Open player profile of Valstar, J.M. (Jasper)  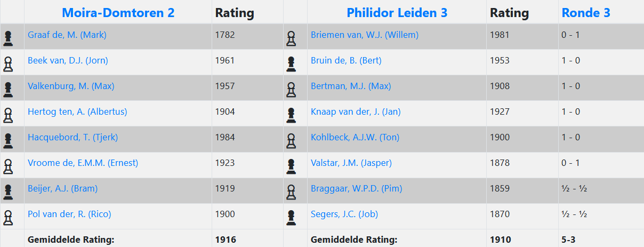pos(351,163)
